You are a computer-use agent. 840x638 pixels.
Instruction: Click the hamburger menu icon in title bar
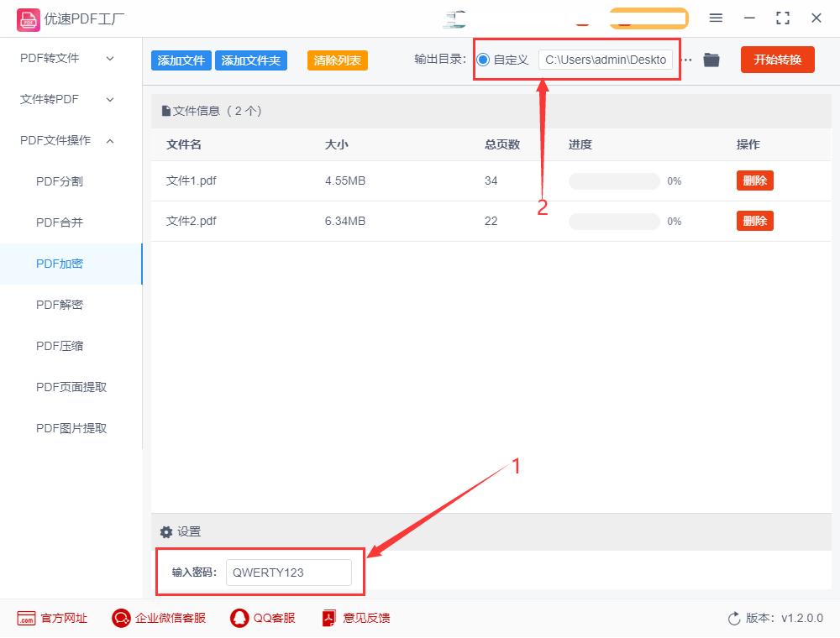click(x=716, y=18)
